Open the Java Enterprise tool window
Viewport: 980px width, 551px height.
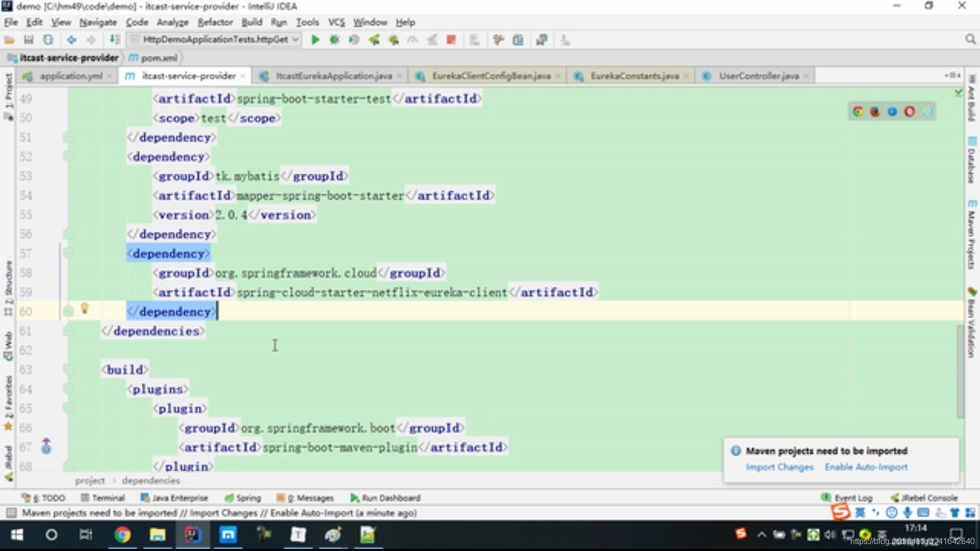click(x=175, y=497)
